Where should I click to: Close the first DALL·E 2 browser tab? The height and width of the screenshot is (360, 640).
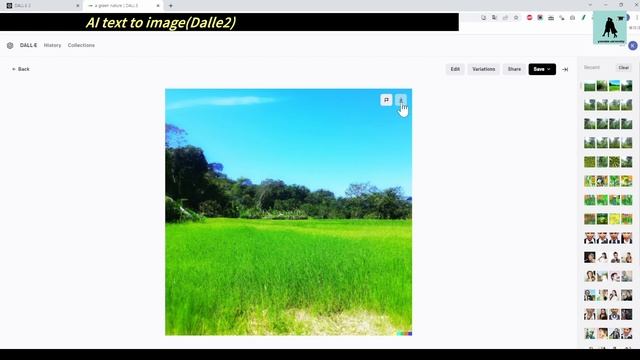coord(78,6)
